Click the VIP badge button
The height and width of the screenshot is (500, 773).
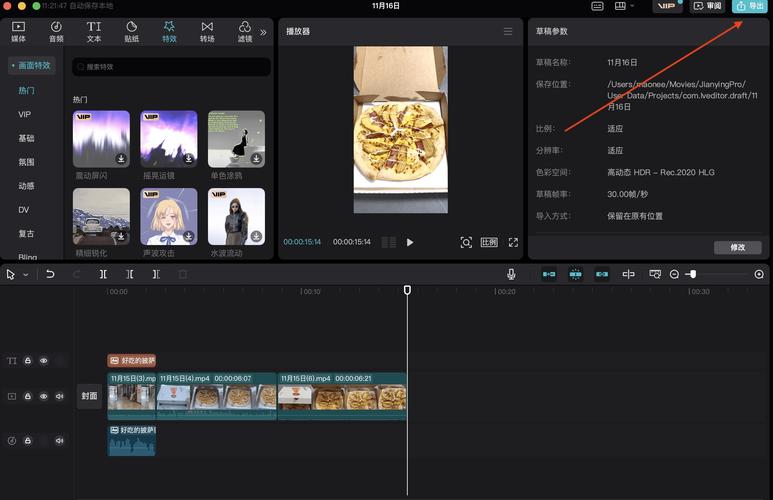(x=667, y=6)
